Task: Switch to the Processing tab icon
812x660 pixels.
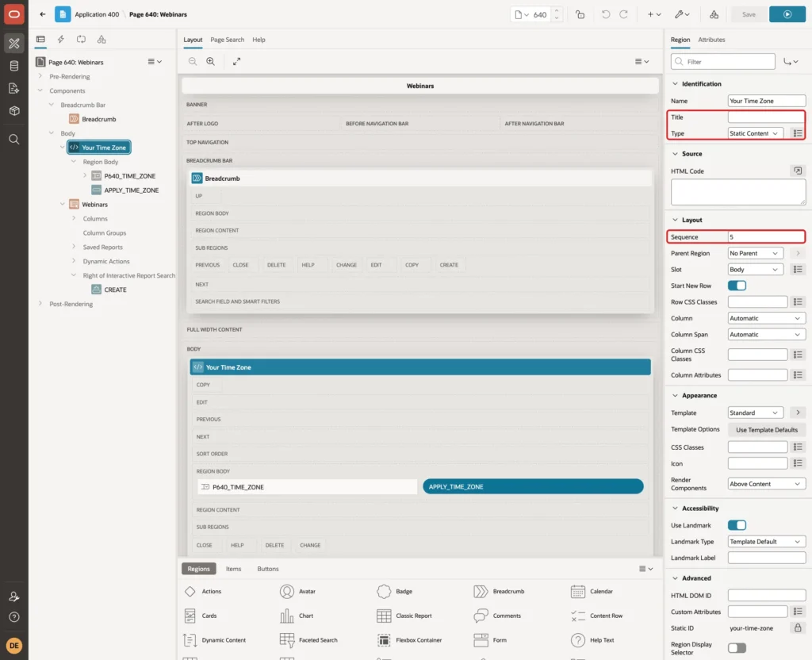Action: tap(81, 39)
